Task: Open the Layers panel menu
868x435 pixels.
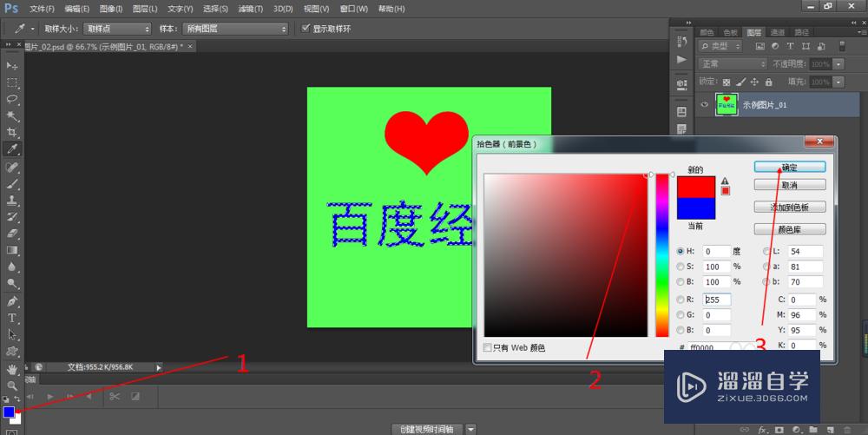Action: 863,33
